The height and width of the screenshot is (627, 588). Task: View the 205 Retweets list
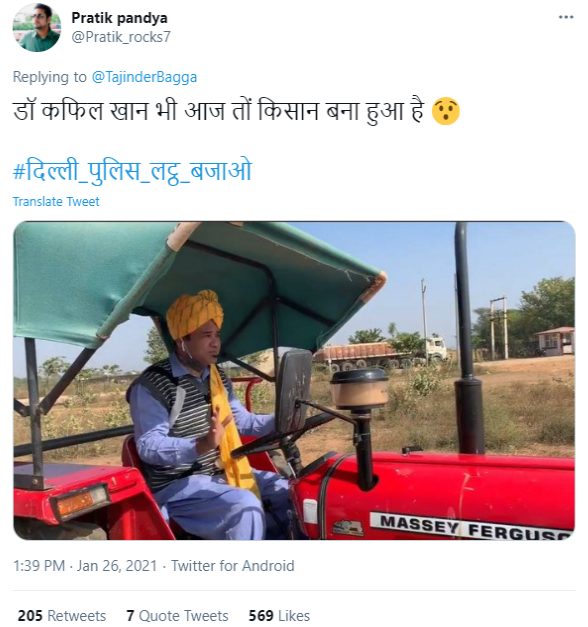[x=62, y=615]
